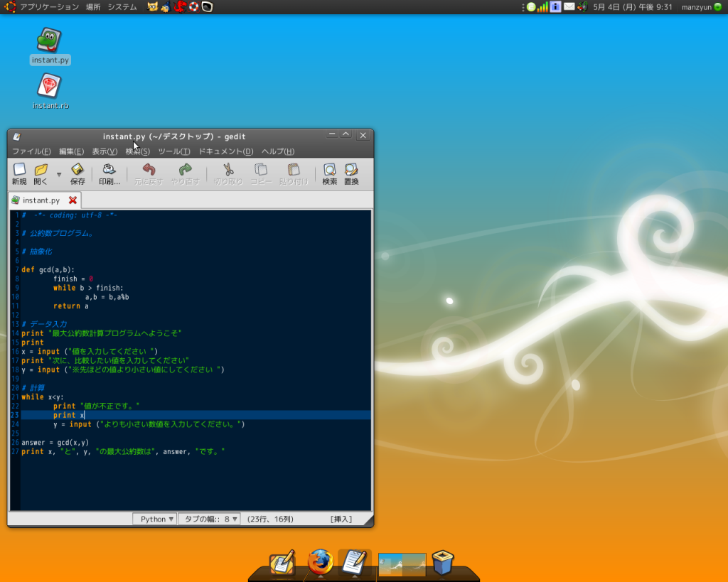Save the file with the 保存 icon
The height and width of the screenshot is (582, 728).
click(x=77, y=173)
